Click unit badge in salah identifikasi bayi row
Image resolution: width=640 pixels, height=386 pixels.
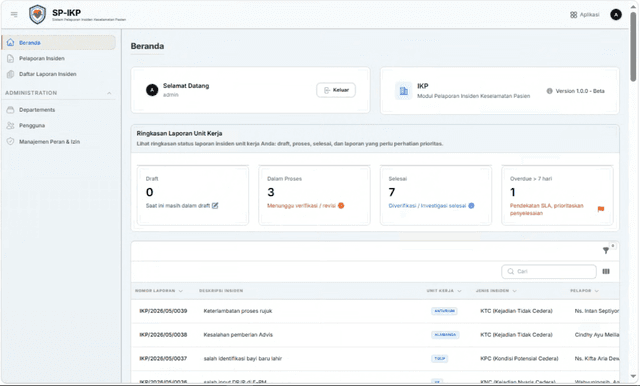coord(440,358)
